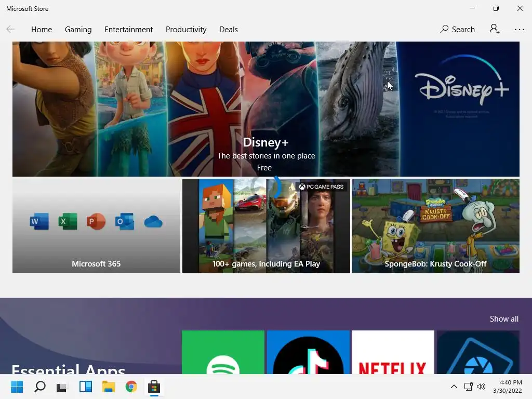Click the 'Free' price label

(264, 168)
